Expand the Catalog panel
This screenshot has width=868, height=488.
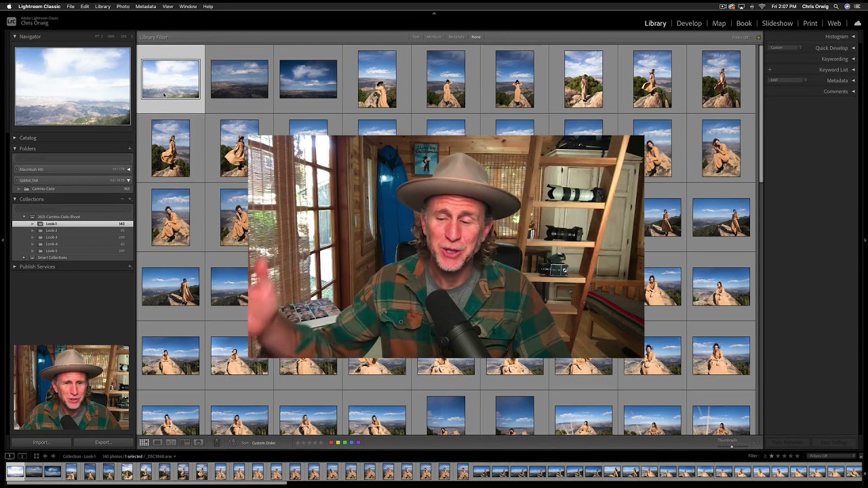coord(14,138)
